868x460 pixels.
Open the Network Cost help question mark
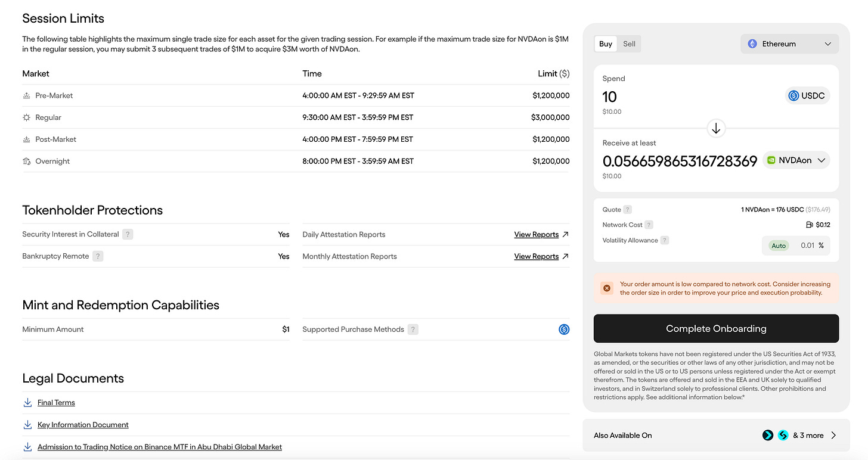point(649,225)
